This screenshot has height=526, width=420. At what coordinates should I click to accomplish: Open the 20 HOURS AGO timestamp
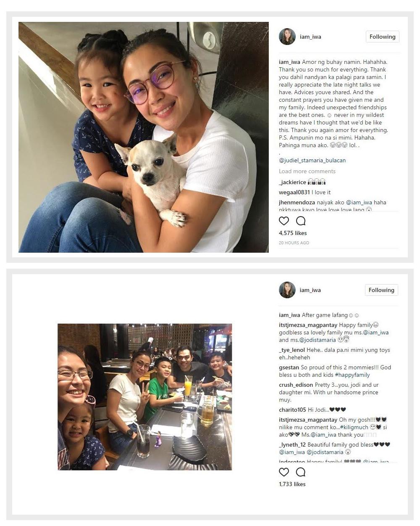coord(294,243)
